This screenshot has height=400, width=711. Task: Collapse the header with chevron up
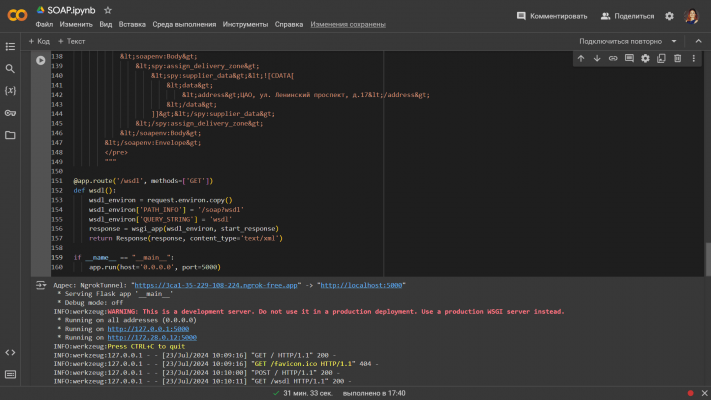pyautogui.click(x=697, y=41)
